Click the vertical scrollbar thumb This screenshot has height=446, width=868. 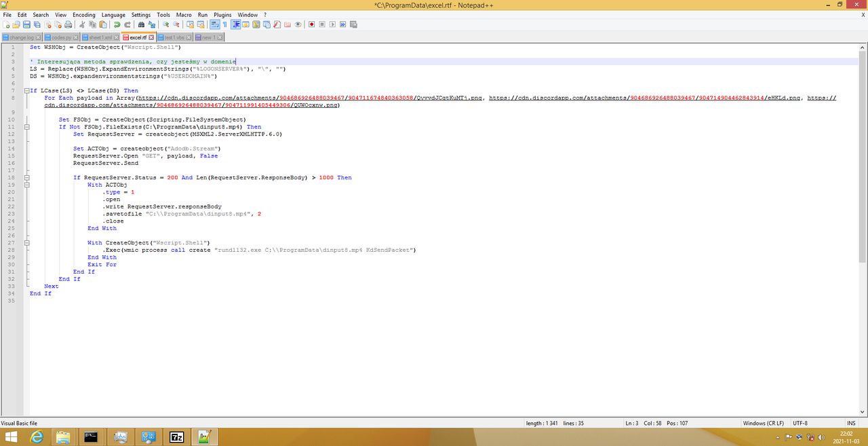point(863,156)
